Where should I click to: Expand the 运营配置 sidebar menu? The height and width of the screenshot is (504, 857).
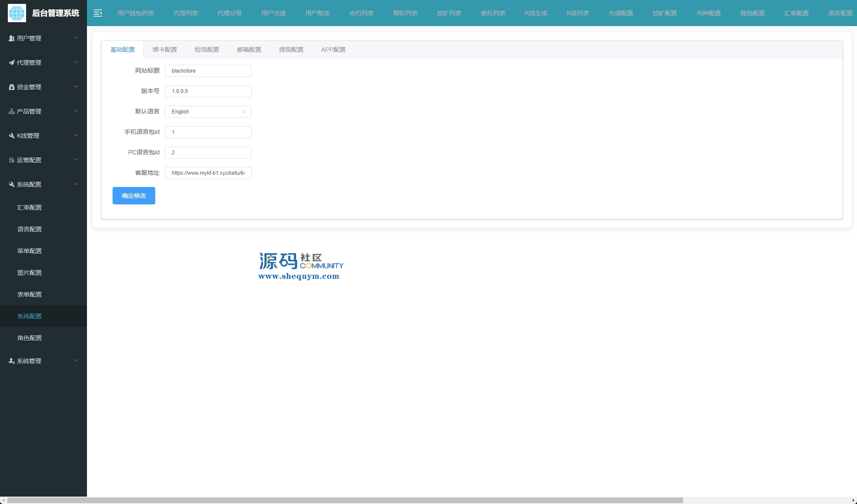pos(43,160)
